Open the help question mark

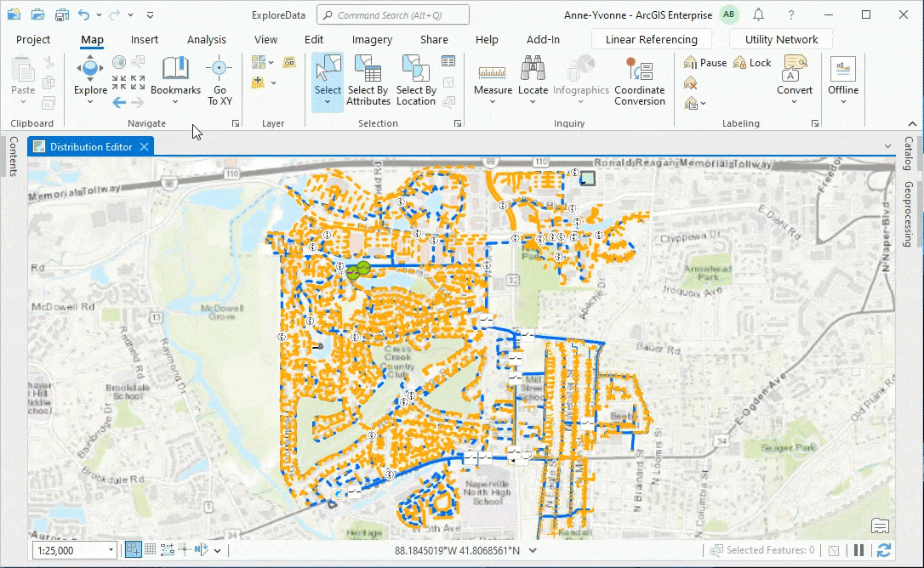(x=790, y=14)
